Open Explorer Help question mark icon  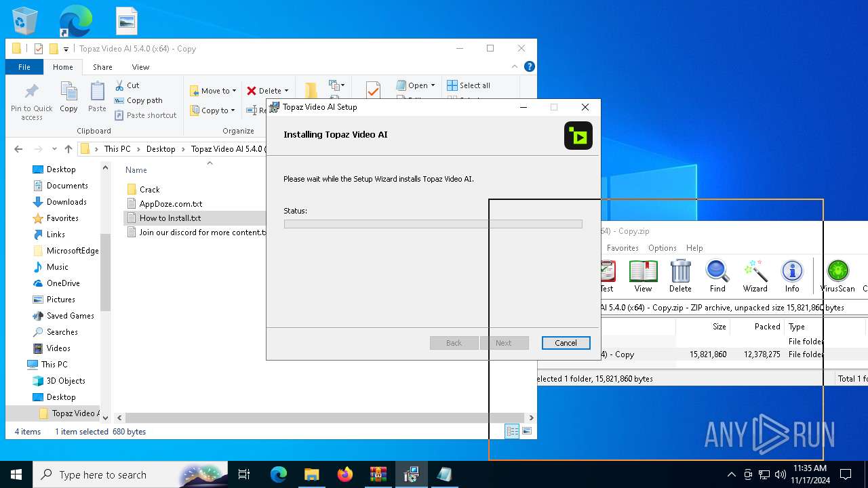pyautogui.click(x=530, y=66)
